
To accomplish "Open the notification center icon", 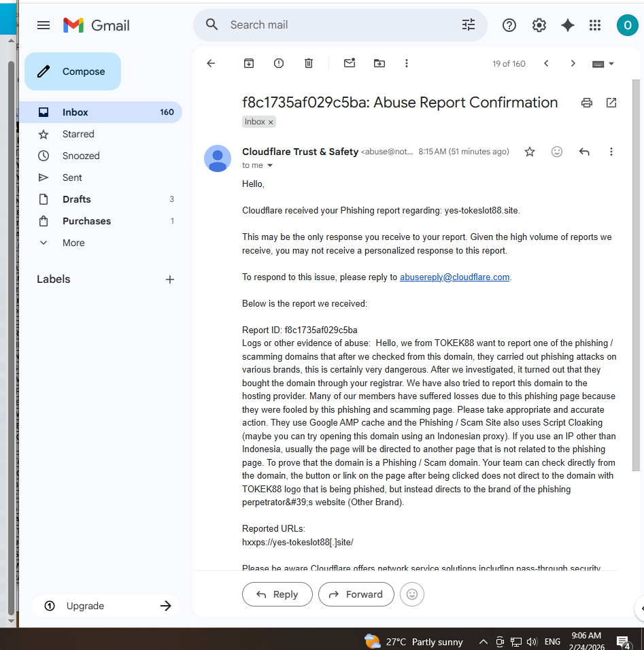I will (x=624, y=642).
